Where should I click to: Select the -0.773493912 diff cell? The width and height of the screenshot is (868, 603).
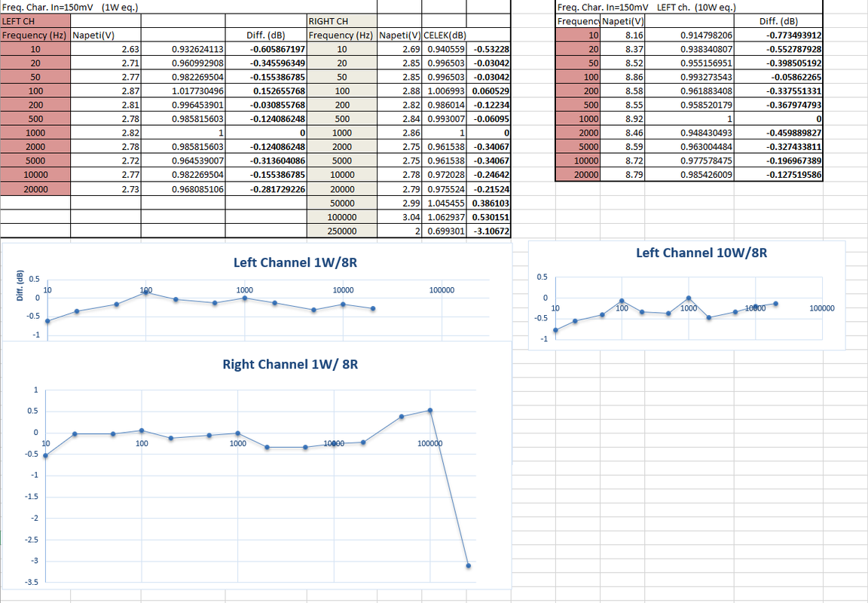tap(778, 35)
